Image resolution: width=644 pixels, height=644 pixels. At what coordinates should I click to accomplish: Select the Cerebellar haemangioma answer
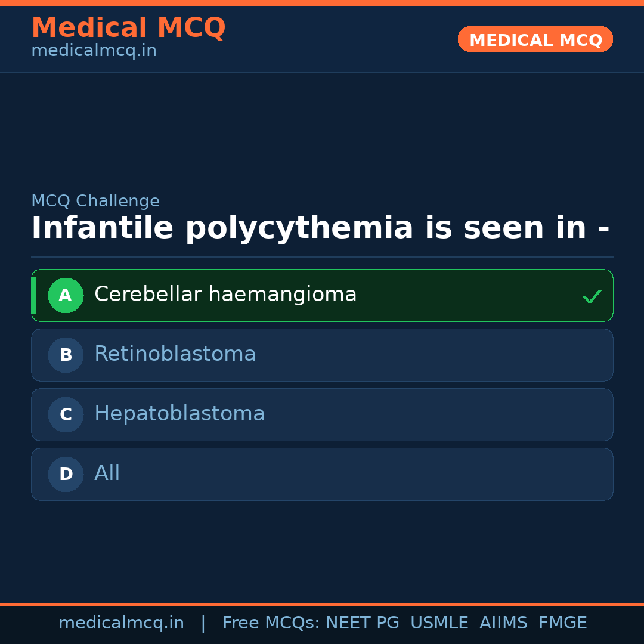coord(225,295)
